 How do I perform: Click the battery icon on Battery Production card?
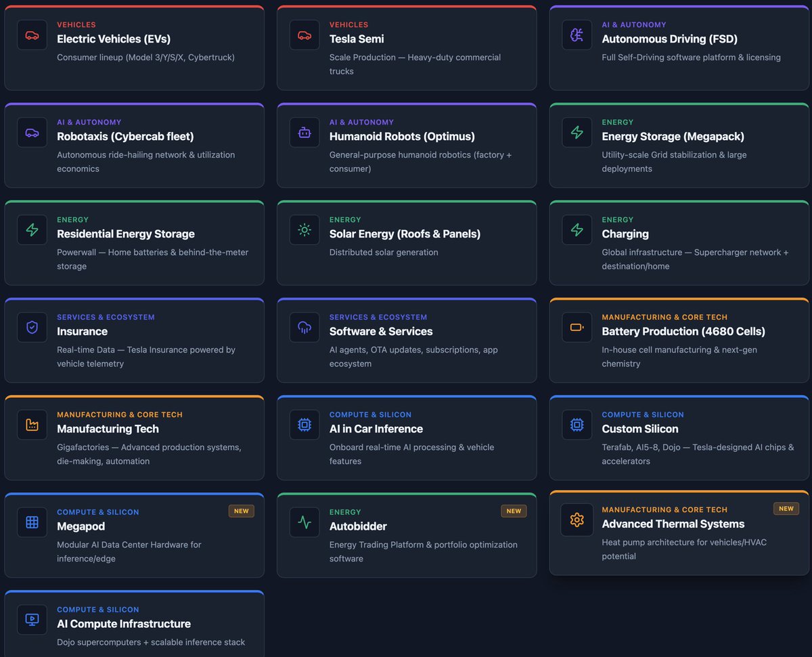577,327
